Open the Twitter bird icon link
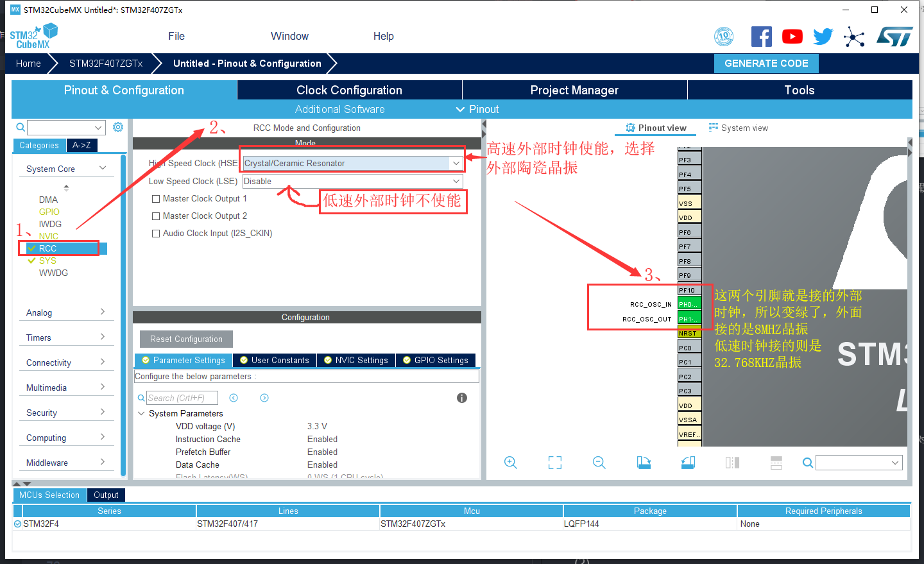Viewport: 924px width, 564px height. tap(823, 37)
